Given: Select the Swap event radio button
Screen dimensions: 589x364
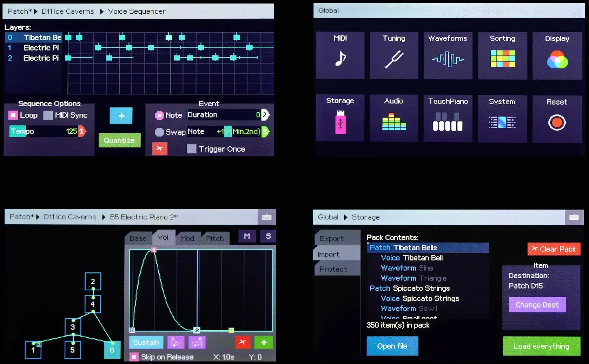Looking at the screenshot, I should coord(159,132).
